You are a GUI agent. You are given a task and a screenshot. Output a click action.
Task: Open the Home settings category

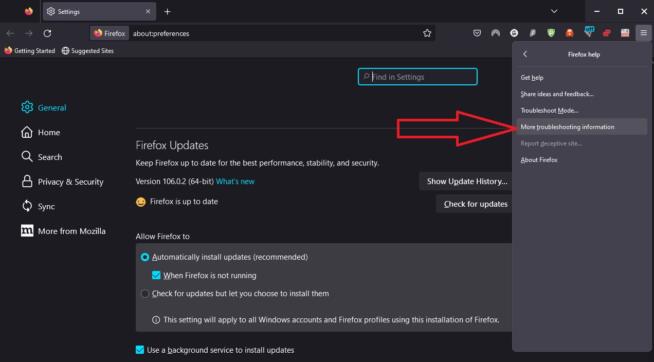point(40,132)
